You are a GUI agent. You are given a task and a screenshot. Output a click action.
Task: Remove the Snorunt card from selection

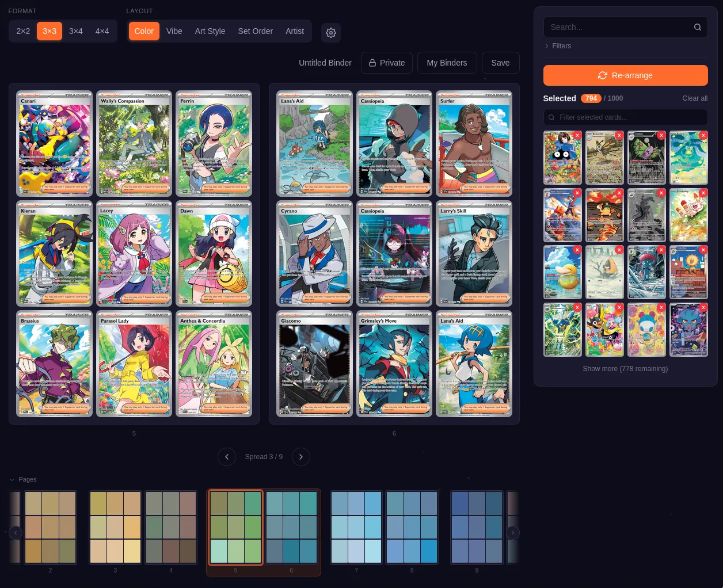click(x=619, y=250)
